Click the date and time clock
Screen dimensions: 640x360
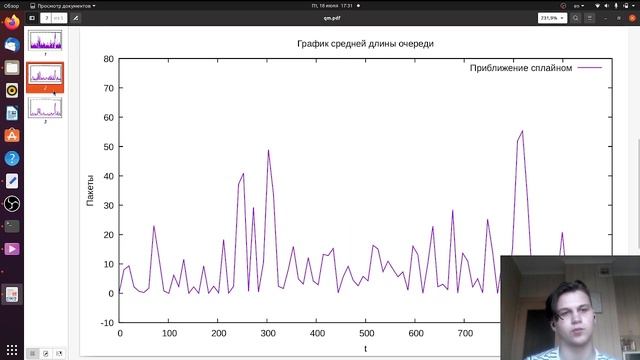332,6
